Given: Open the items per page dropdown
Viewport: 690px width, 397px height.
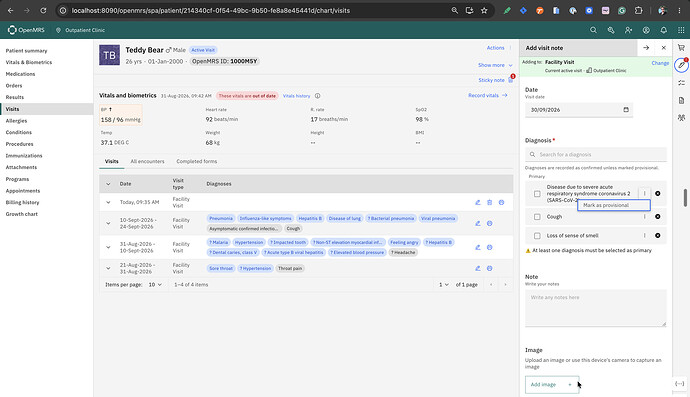Looking at the screenshot, I should tap(155, 285).
